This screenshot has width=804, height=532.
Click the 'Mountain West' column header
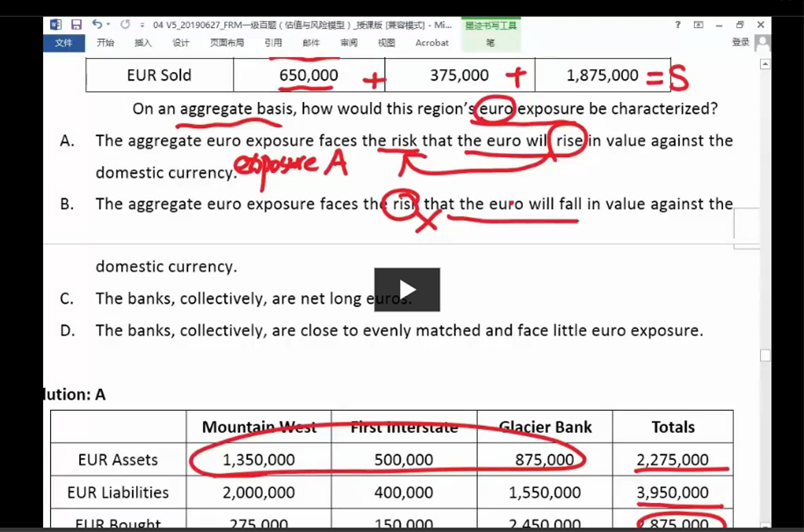259,427
